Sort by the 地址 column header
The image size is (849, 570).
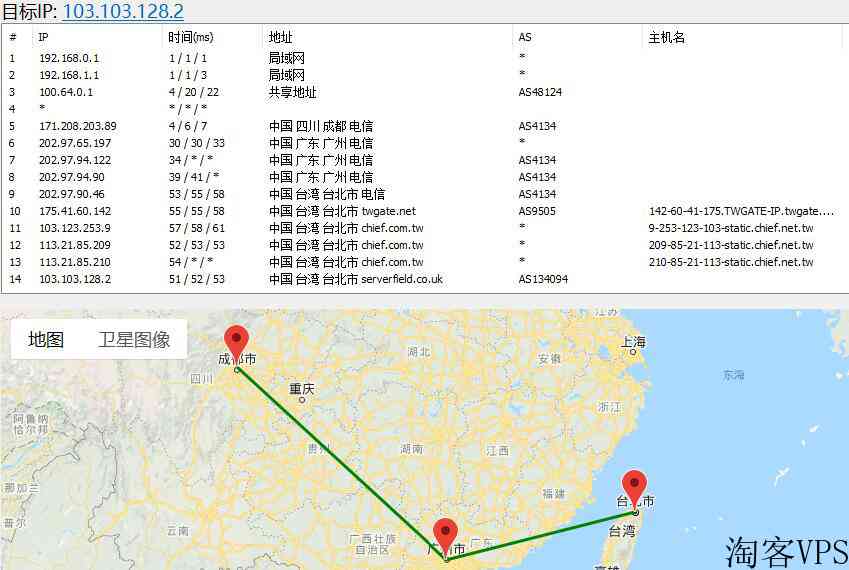(x=280, y=37)
